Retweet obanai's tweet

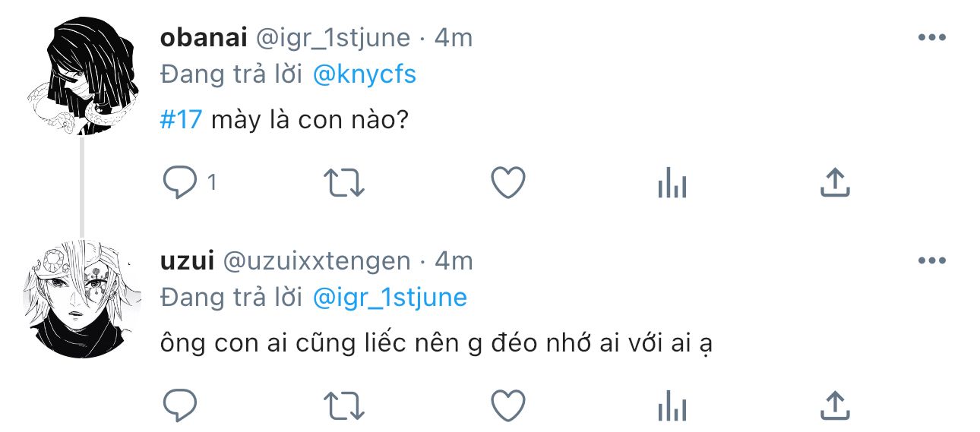[345, 183]
